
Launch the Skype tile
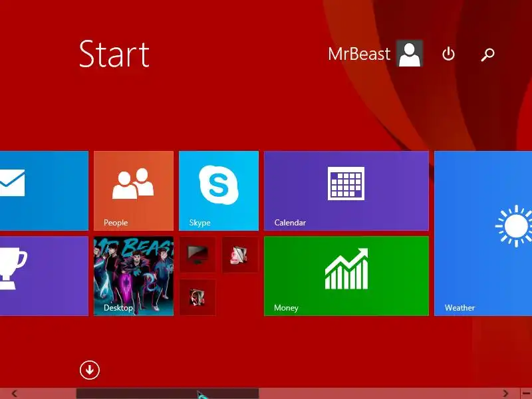[219, 191]
